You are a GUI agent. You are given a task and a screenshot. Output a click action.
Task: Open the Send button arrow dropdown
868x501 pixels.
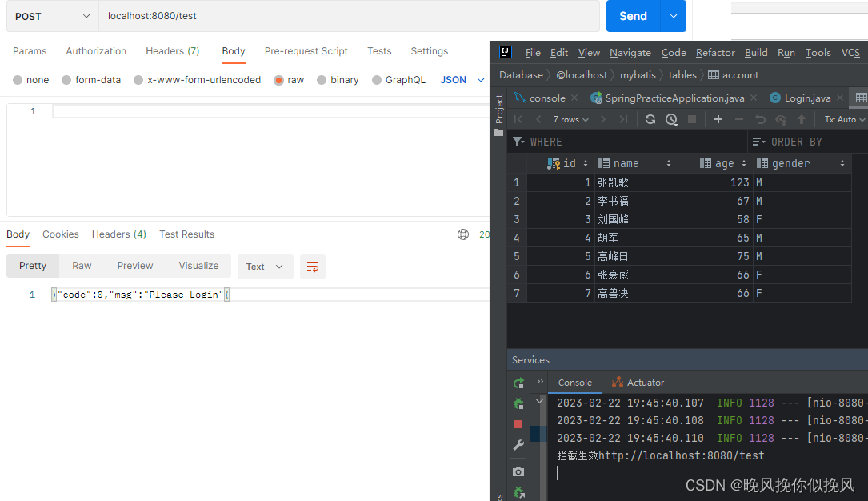click(673, 16)
